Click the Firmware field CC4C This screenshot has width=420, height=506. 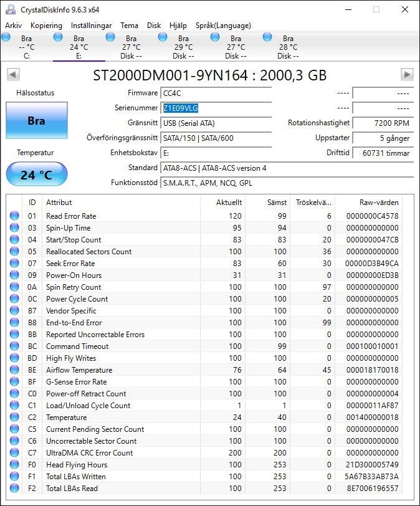point(216,93)
